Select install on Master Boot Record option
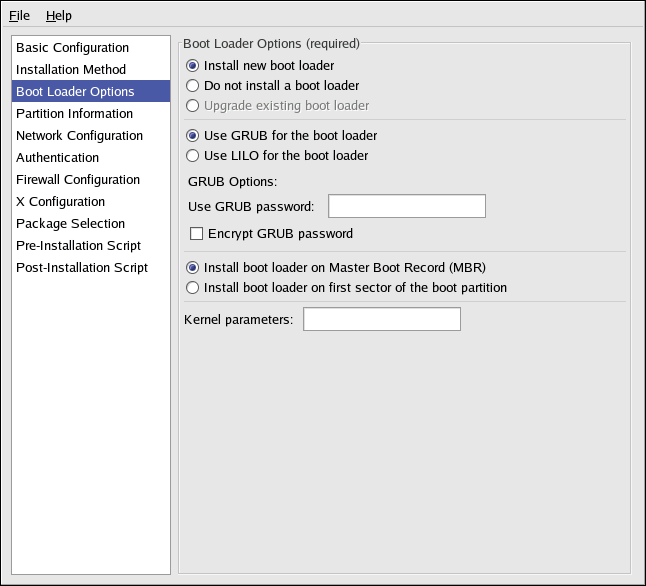Screen dimensions: 646x586 pos(194,268)
